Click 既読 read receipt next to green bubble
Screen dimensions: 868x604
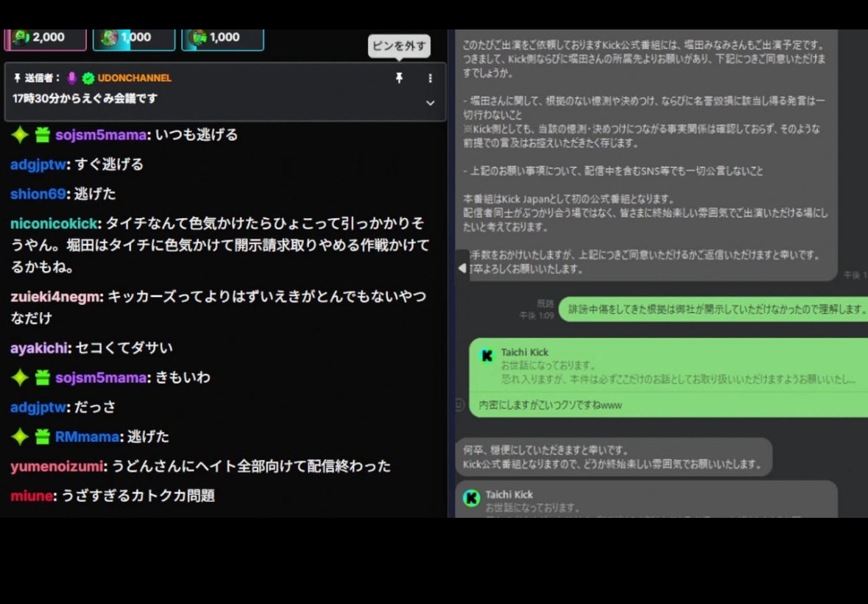click(546, 303)
